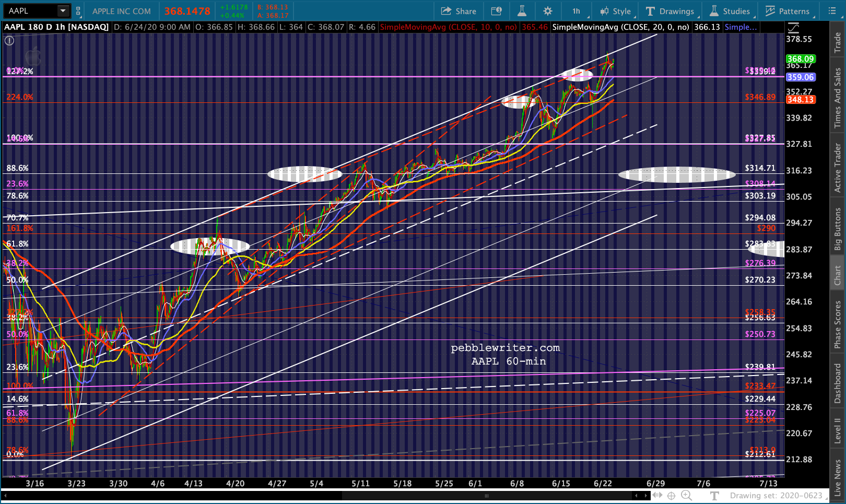The width and height of the screenshot is (846, 504).
Task: Click the symbol link icon beside AAPL
Action: coord(78,11)
